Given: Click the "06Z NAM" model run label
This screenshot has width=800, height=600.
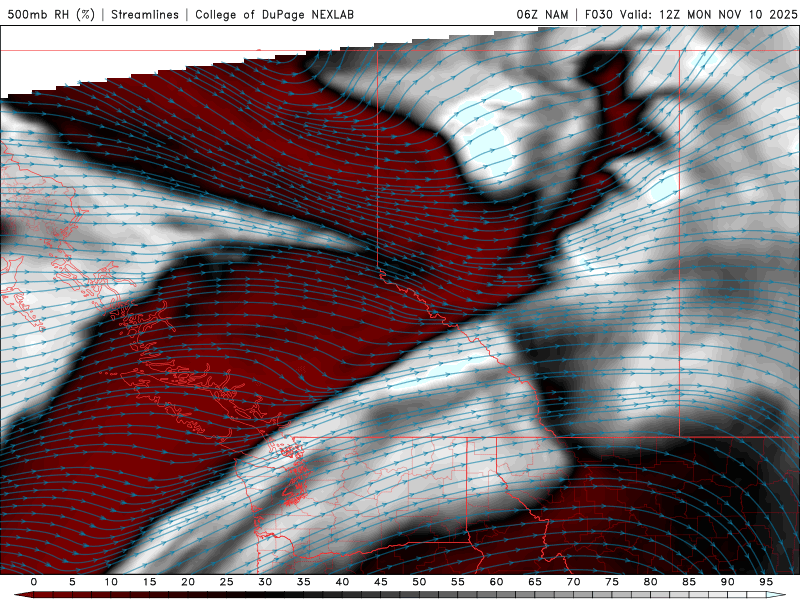Looking at the screenshot, I should (542, 14).
